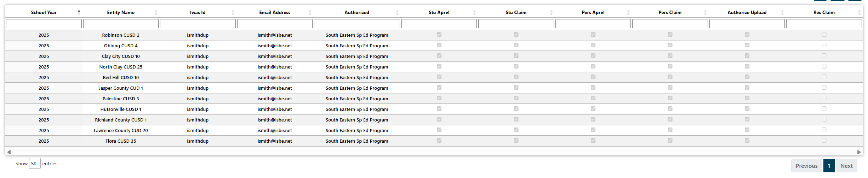Sort the Authorized column

(397, 12)
